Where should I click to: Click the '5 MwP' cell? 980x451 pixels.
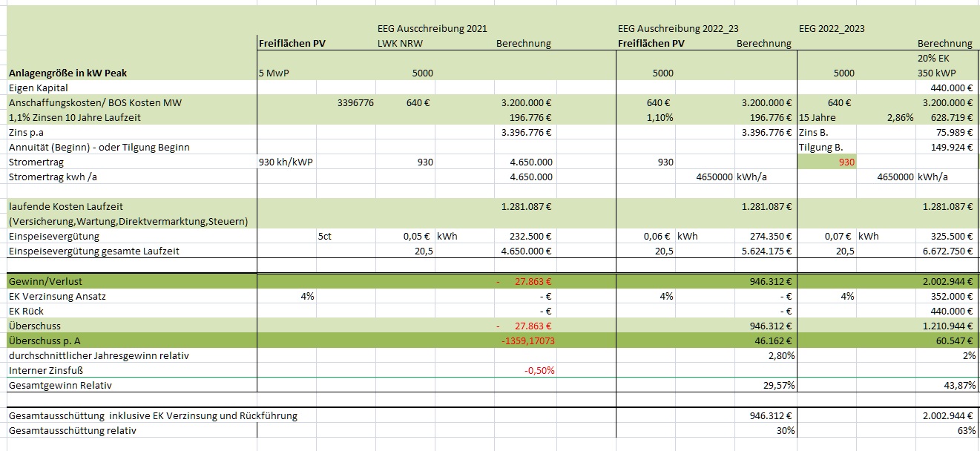tap(272, 73)
